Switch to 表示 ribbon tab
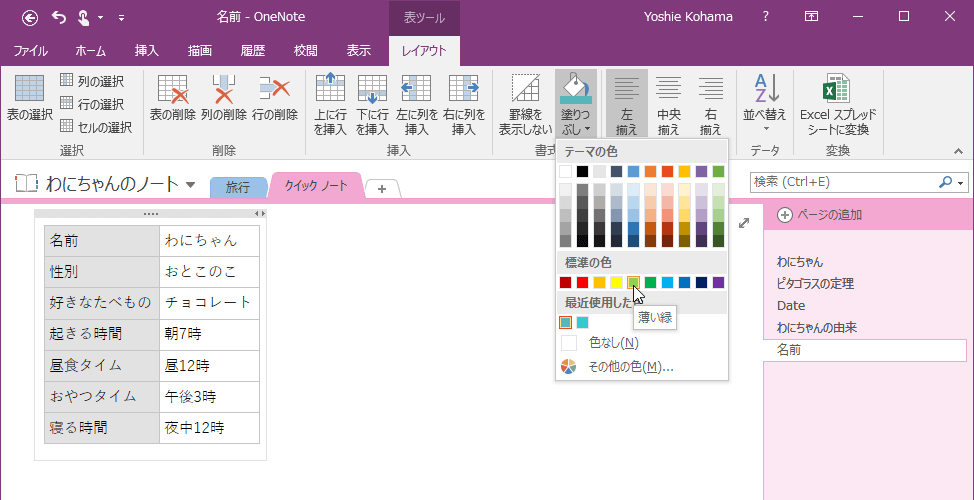 (358, 51)
